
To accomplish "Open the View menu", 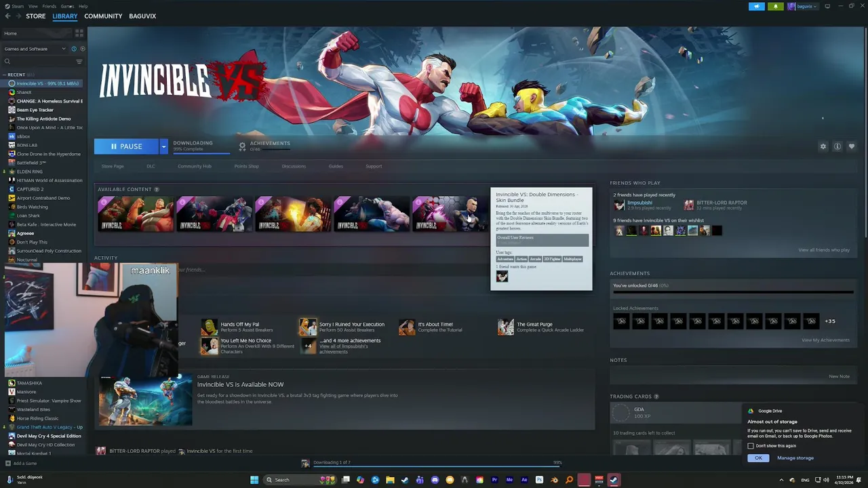I will click(x=33, y=6).
